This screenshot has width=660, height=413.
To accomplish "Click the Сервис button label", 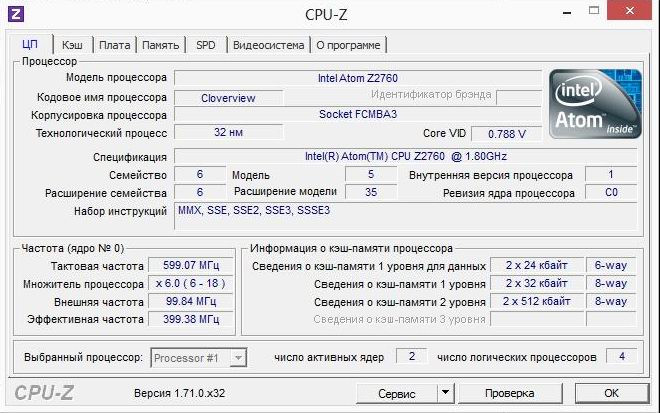I will 397,394.
